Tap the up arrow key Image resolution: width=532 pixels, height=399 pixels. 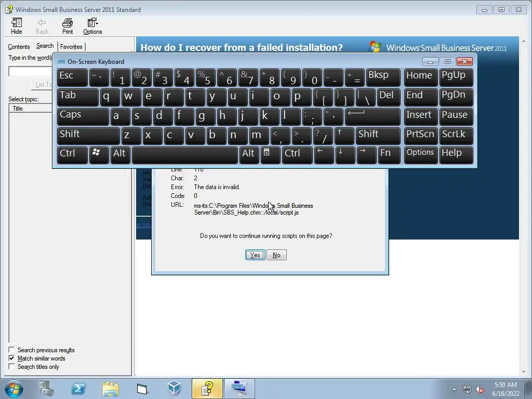point(344,136)
